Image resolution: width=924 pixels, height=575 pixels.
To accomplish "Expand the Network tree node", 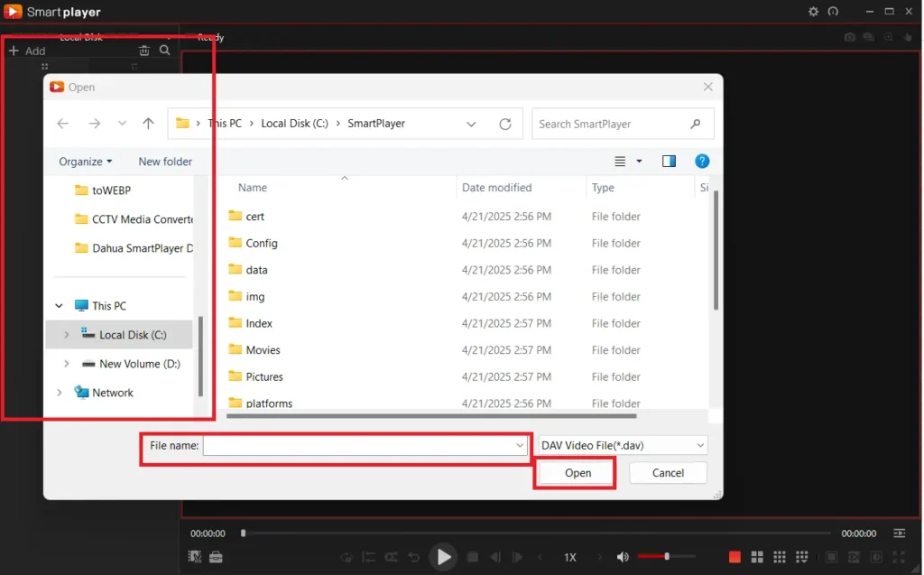I will 59,393.
